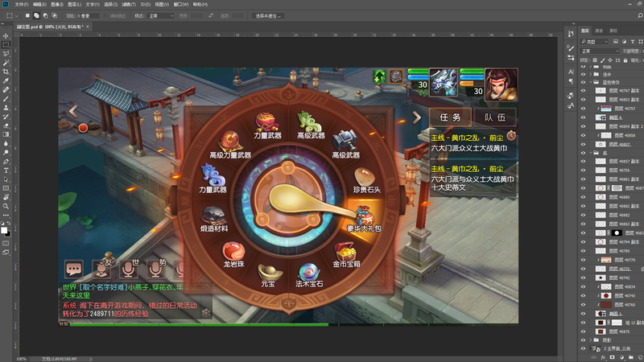Select the Gradient tool

point(6,134)
